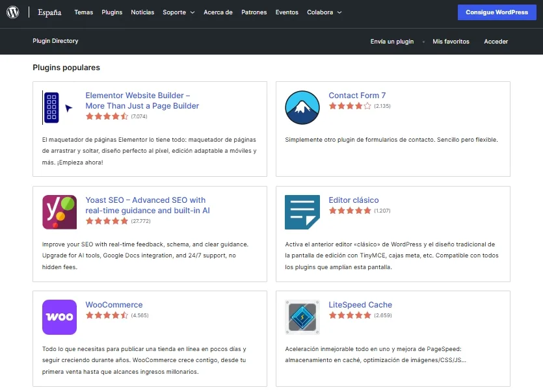The width and height of the screenshot is (543, 392).
Task: Click the Yoast description "Improve your SEO"
Action: (145, 255)
